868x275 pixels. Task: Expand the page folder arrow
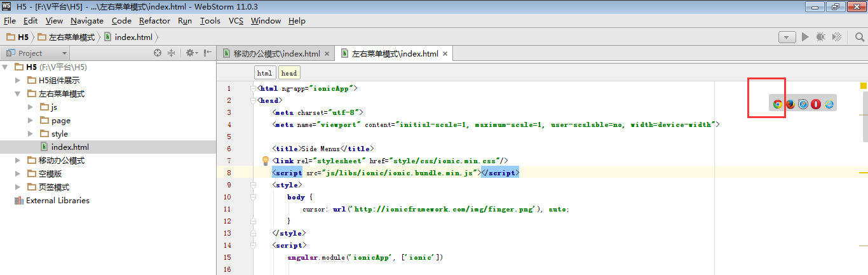[x=31, y=120]
